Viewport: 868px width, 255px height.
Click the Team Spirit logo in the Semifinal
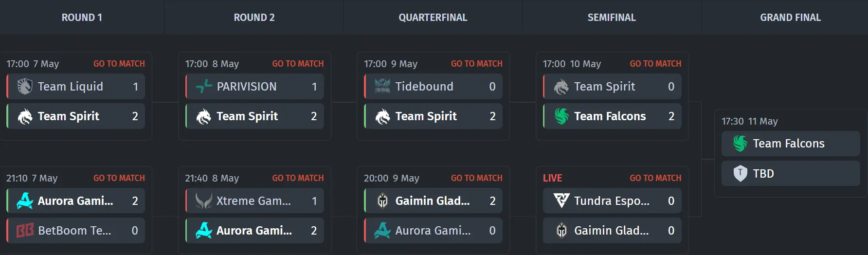(561, 87)
